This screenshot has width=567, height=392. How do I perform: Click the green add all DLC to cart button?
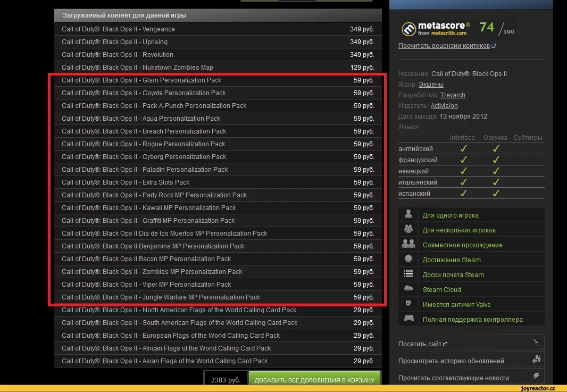pos(315,380)
